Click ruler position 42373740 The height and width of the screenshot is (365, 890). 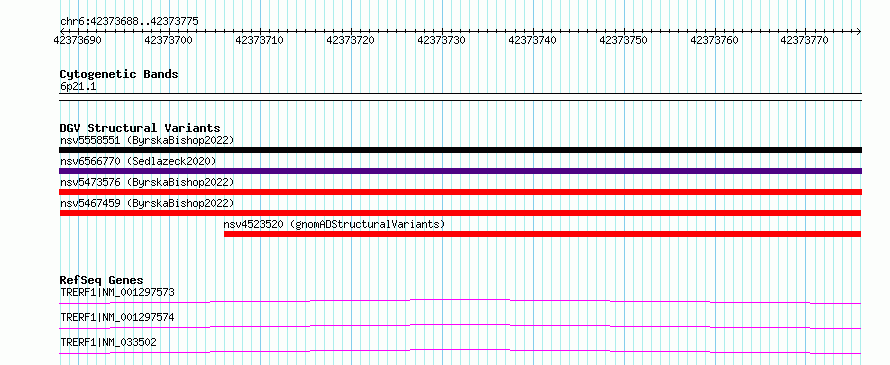point(532,40)
